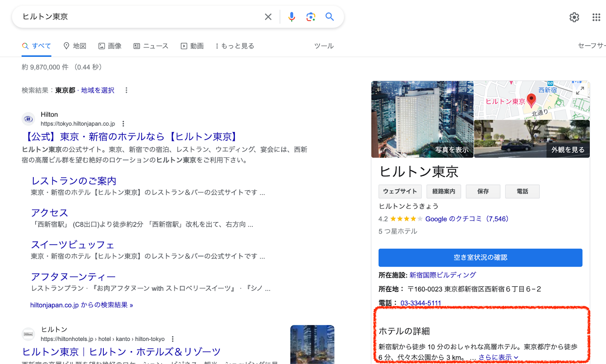The height and width of the screenshot is (364, 606).
Task: Open the three-dot menu beside 地域を選択
Action: tap(126, 90)
